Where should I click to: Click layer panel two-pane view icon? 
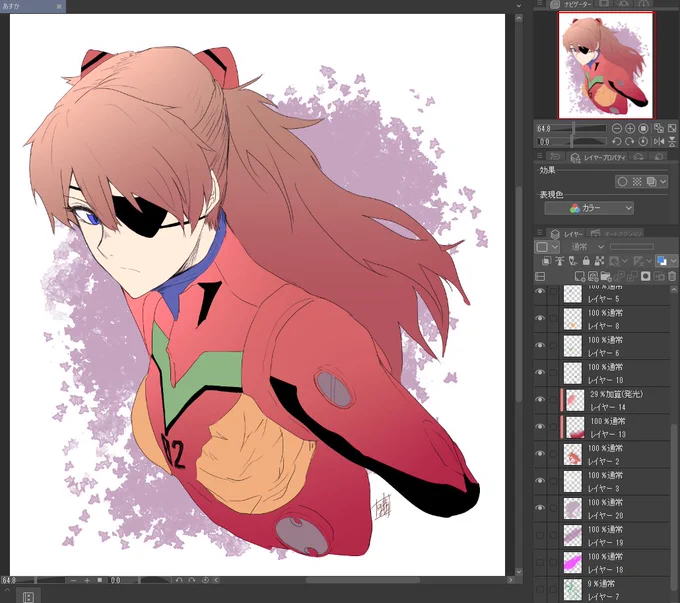pos(540,276)
